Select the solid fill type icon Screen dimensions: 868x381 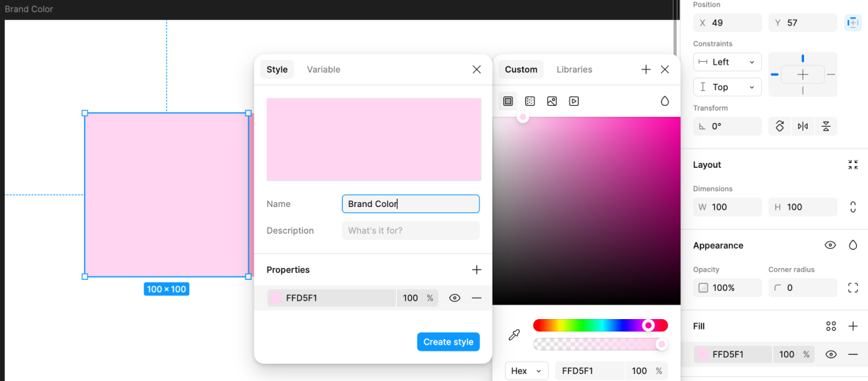[508, 101]
